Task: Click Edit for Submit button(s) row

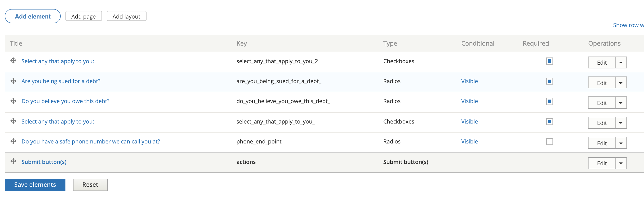Action: 602,163
